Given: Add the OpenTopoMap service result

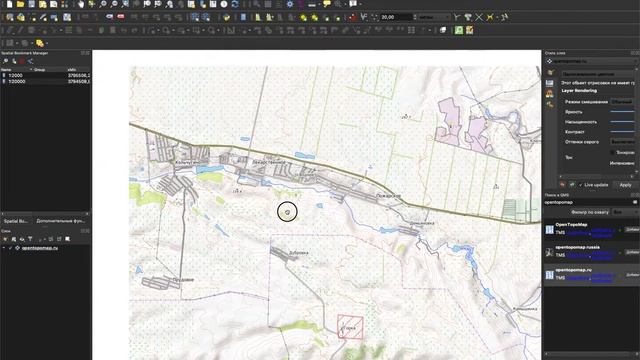Looking at the screenshot, I should click(x=632, y=229).
